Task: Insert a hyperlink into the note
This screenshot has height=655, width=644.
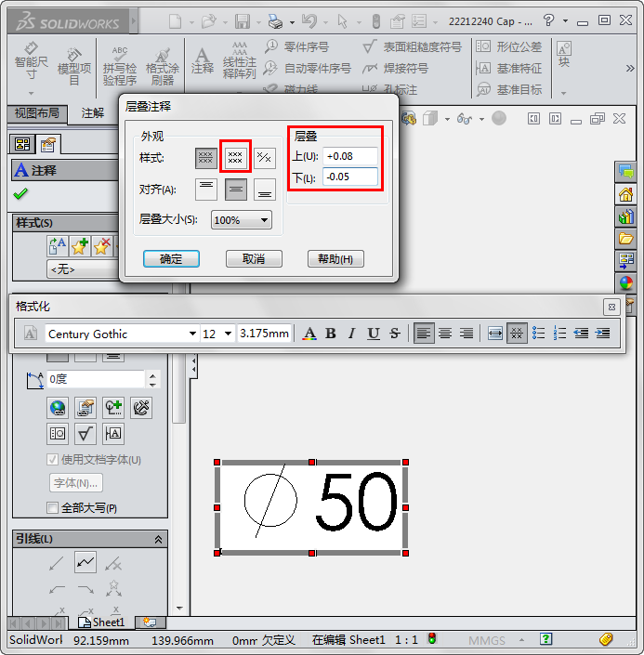Action: (58, 407)
